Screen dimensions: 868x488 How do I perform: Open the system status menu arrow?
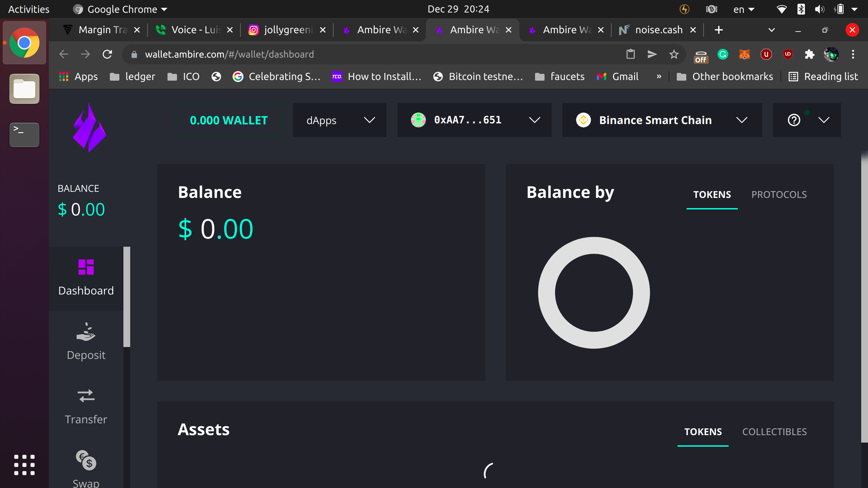(x=854, y=9)
